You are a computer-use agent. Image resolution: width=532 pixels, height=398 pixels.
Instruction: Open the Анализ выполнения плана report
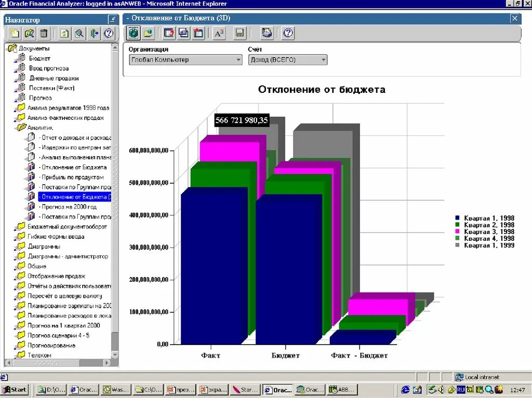[x=75, y=157]
